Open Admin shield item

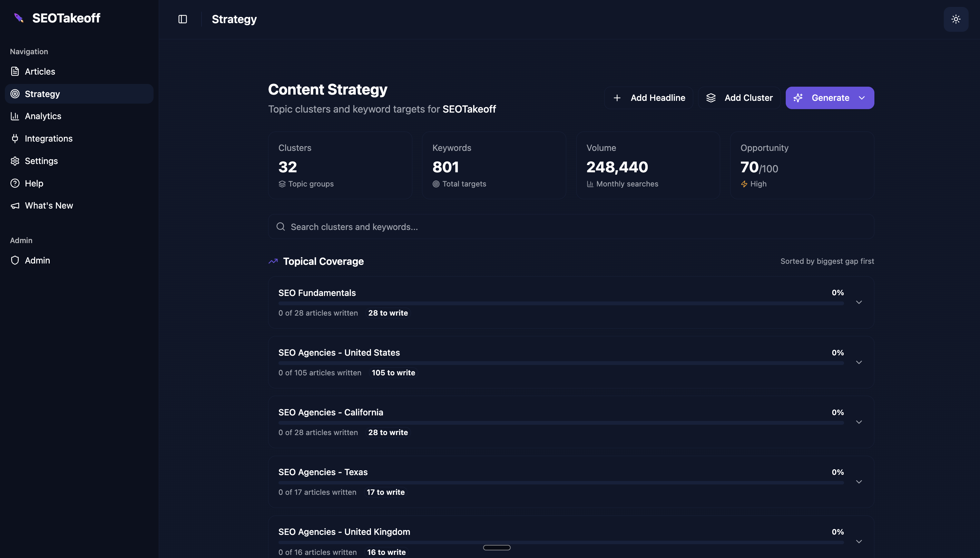tap(15, 260)
